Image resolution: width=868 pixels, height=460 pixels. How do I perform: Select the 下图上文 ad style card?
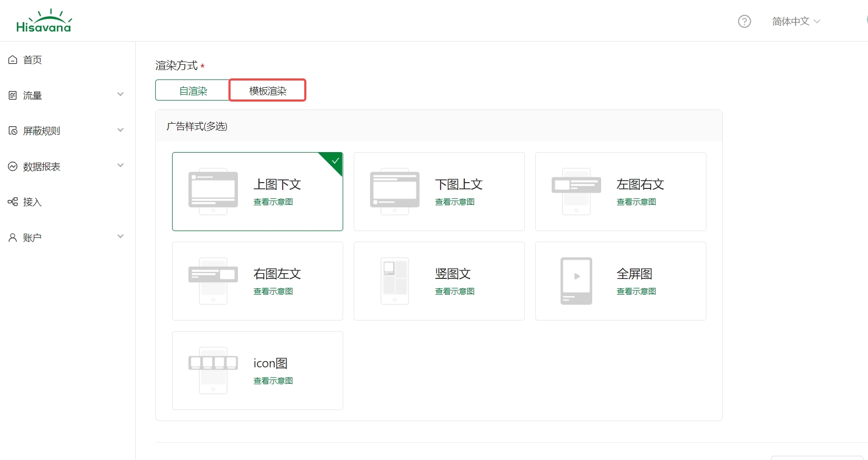click(439, 192)
